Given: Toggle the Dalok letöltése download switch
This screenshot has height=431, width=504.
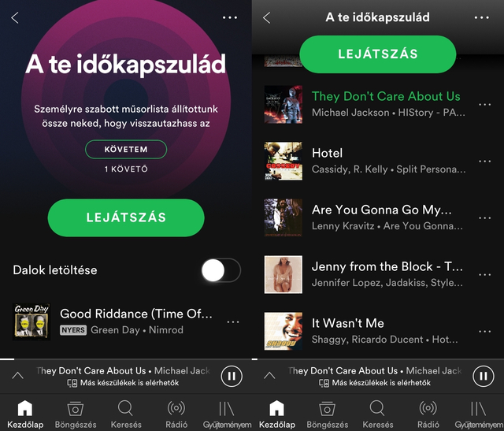Looking at the screenshot, I should (x=221, y=270).
